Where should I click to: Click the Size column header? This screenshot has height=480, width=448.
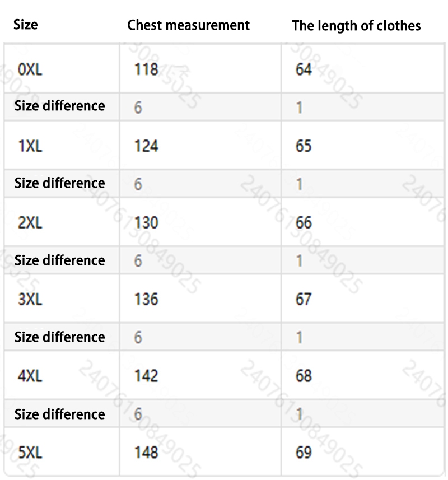[26, 25]
